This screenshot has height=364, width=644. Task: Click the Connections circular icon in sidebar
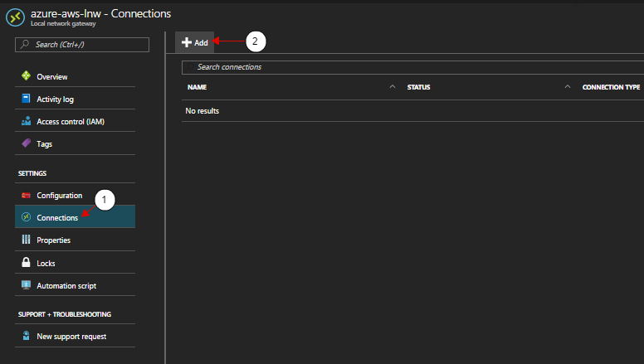26,217
